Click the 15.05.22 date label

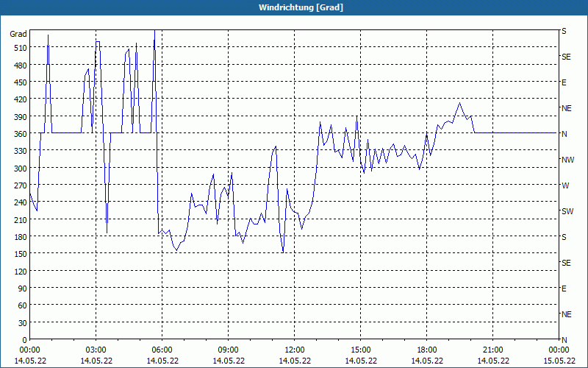pyautogui.click(x=559, y=361)
